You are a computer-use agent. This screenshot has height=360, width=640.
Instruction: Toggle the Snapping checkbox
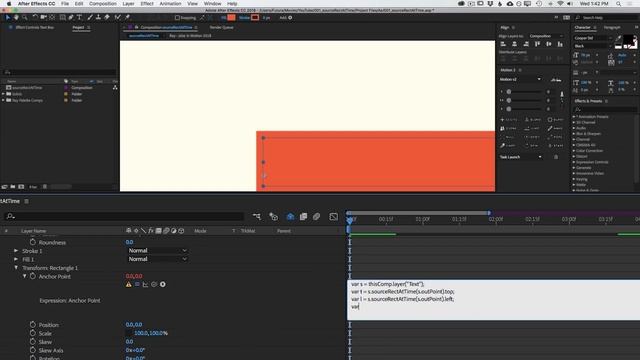click(177, 18)
